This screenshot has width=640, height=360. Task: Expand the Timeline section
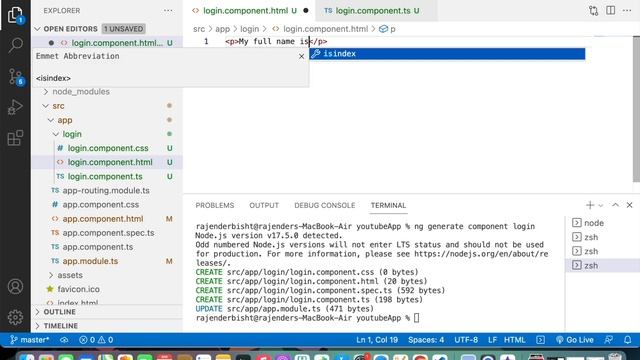60,326
